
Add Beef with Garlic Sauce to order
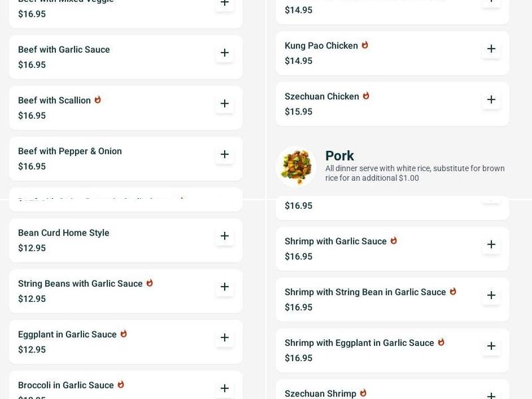[225, 53]
